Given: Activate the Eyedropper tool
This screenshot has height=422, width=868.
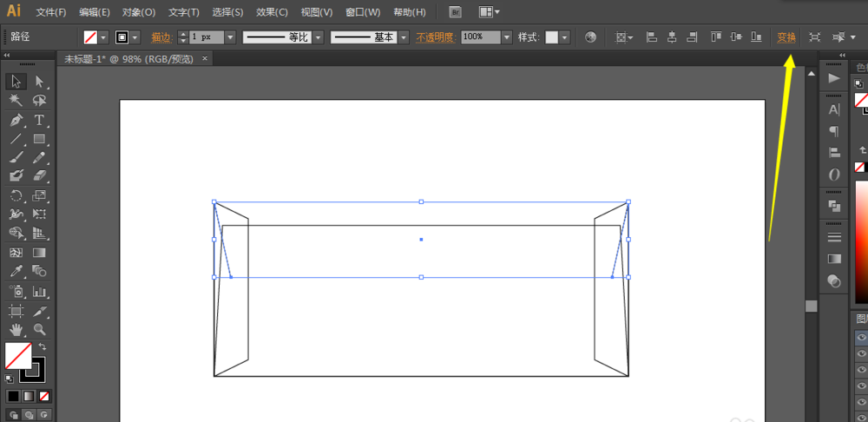Looking at the screenshot, I should pyautogui.click(x=16, y=272).
